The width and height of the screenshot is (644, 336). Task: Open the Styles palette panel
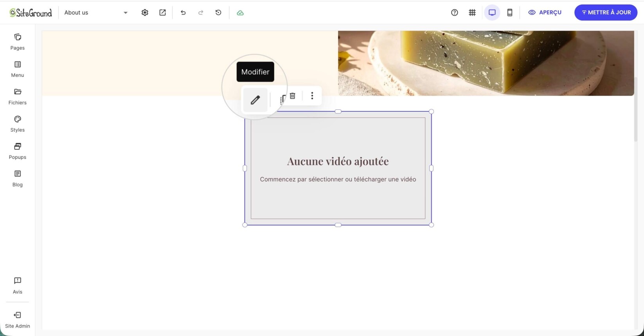[17, 124]
